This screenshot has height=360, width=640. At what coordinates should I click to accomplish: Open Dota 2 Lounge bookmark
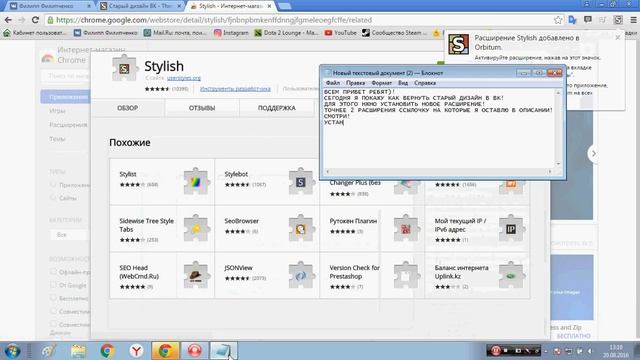coord(286,33)
